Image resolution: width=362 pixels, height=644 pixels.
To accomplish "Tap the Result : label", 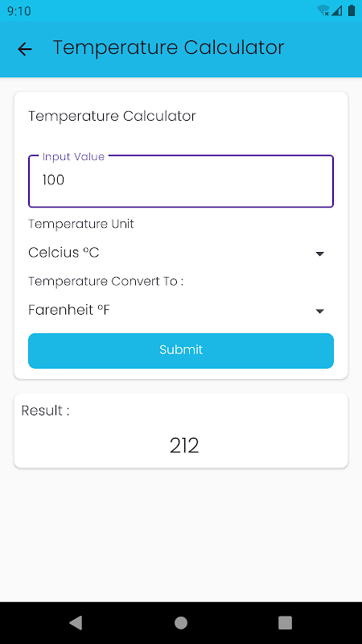I will pyautogui.click(x=46, y=411).
